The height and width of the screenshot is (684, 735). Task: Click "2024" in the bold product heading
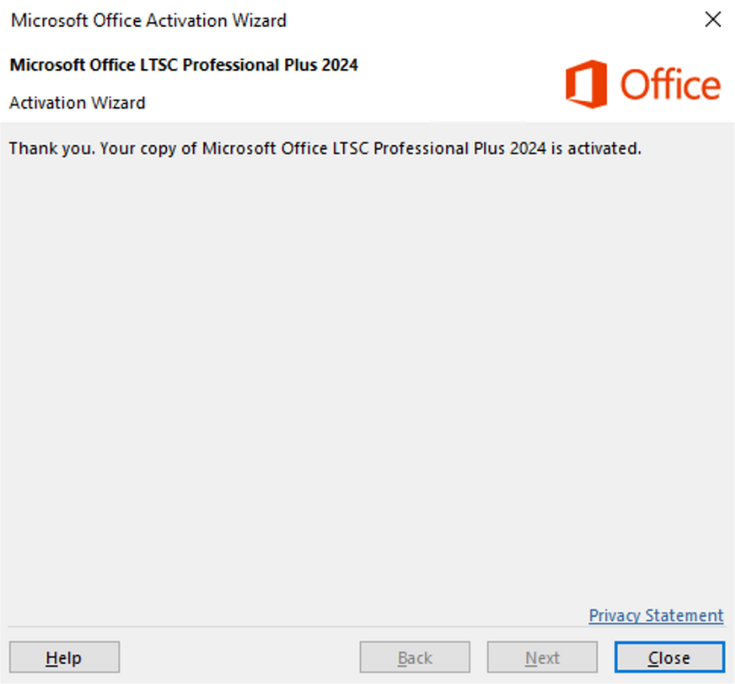point(338,65)
